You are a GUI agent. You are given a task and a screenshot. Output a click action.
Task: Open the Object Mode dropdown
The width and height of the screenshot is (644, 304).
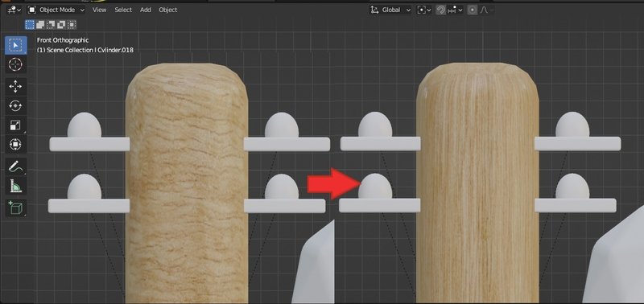click(x=56, y=10)
